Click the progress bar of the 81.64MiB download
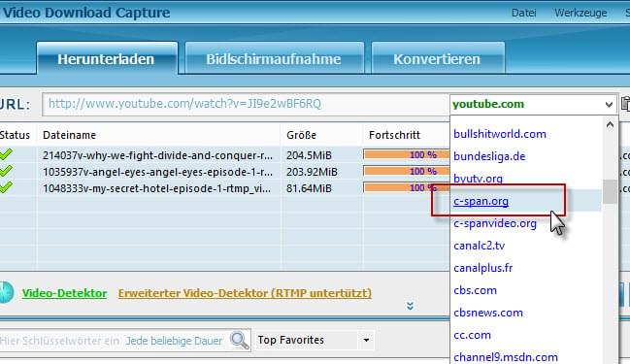630x364 pixels. point(406,187)
